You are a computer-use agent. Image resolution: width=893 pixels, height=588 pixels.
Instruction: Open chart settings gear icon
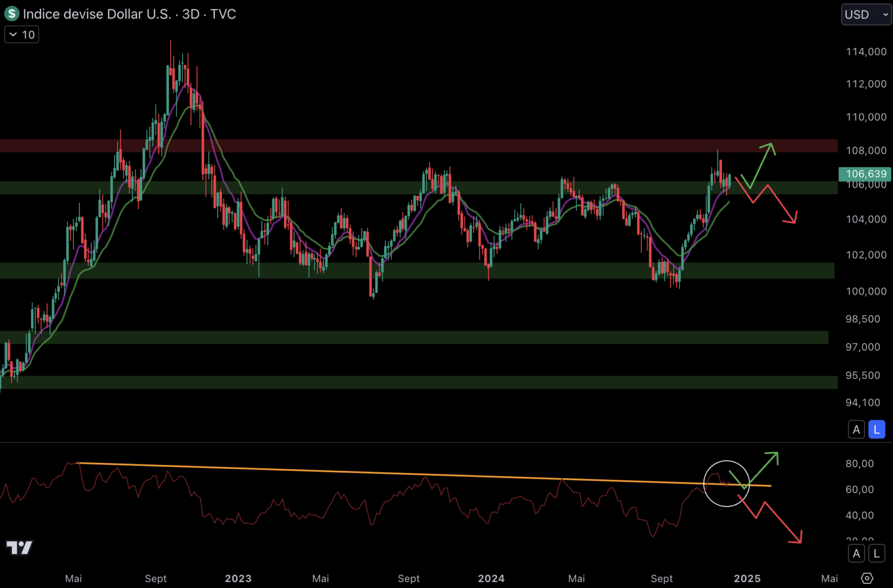point(867,578)
